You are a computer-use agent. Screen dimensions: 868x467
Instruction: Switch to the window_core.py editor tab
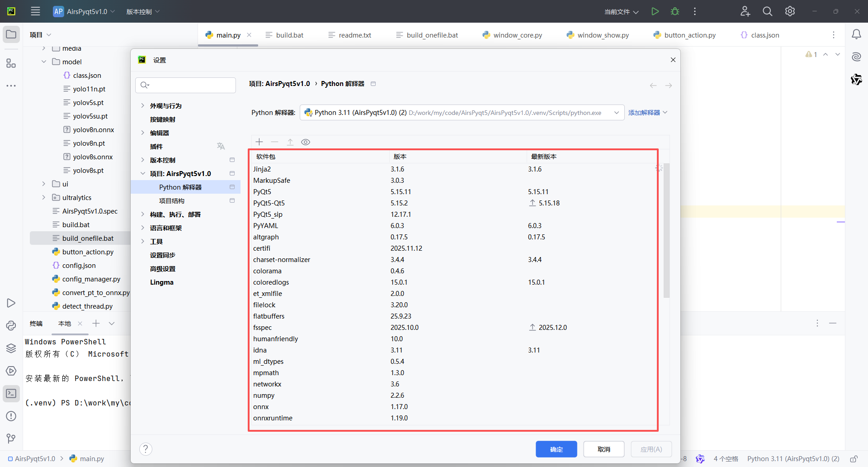512,35
